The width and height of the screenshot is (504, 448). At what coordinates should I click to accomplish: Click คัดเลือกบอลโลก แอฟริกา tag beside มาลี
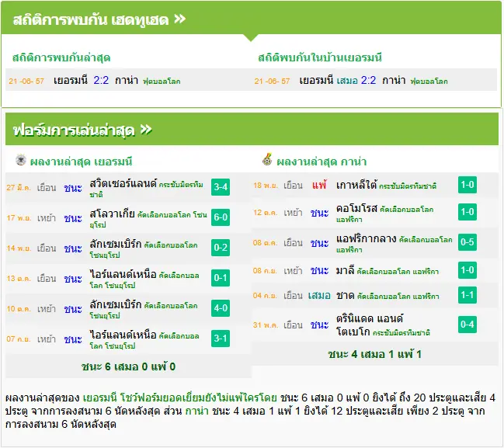tap(398, 272)
